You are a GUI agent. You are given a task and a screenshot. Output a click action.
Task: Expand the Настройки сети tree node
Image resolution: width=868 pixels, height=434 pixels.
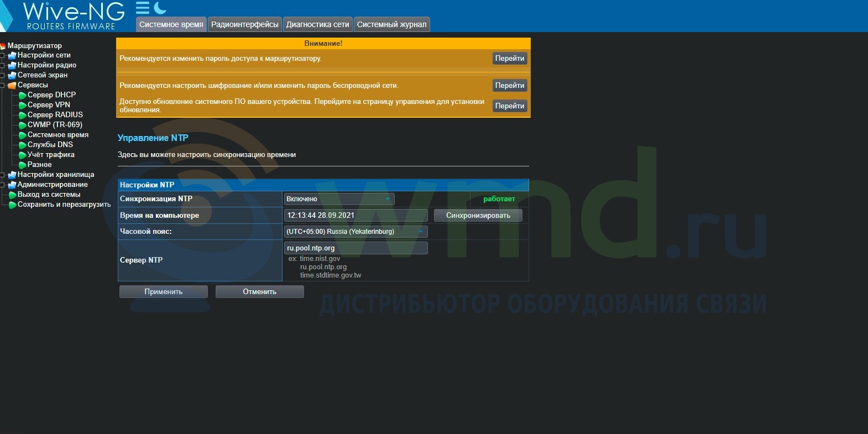[3, 55]
